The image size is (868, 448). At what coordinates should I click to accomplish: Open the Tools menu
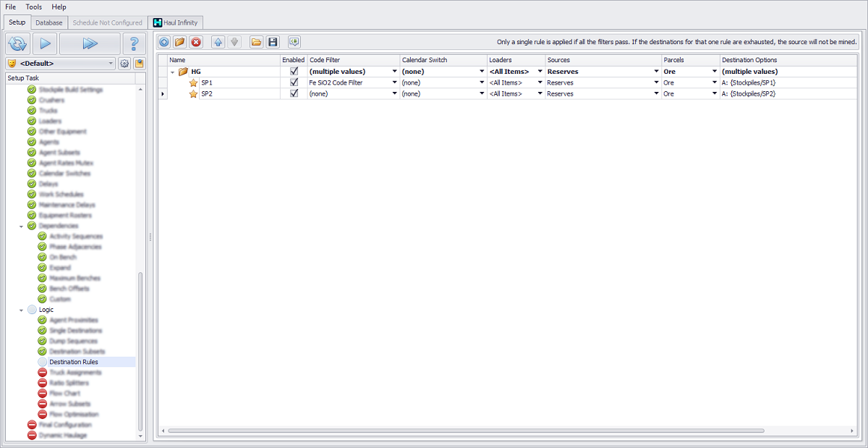pyautogui.click(x=33, y=7)
